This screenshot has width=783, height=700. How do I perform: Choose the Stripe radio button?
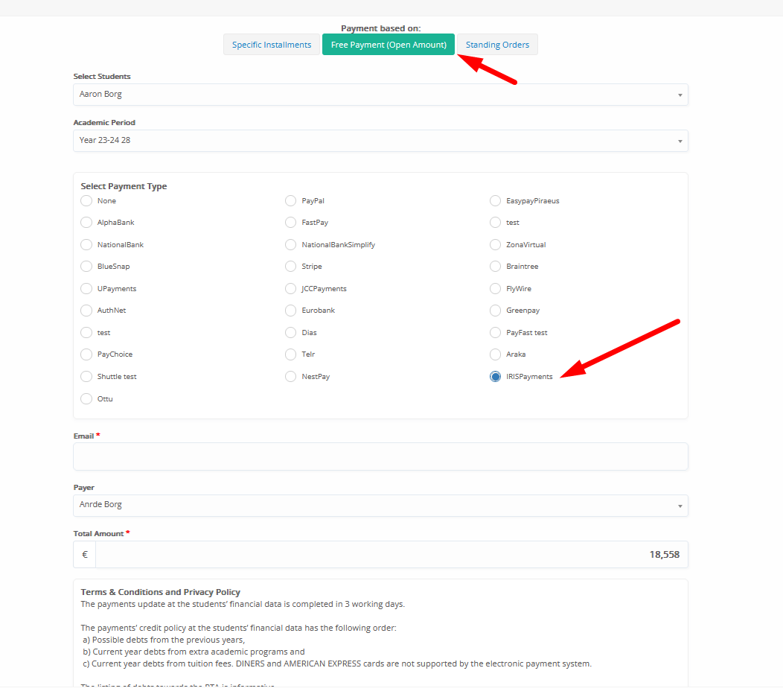pos(291,267)
